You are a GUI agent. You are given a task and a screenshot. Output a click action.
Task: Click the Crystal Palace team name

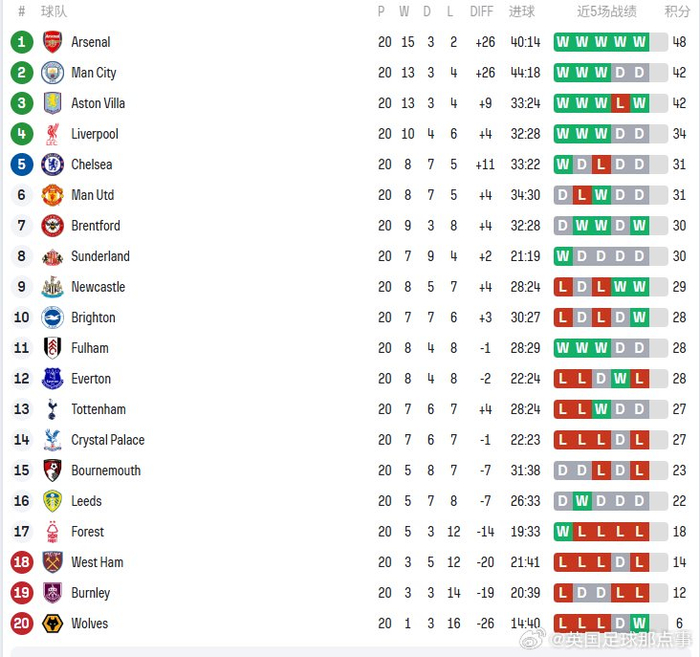pyautogui.click(x=107, y=440)
